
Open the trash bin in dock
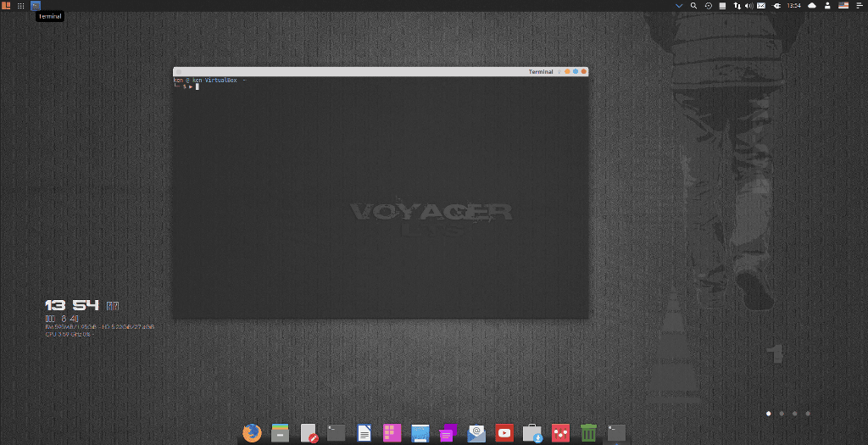588,433
